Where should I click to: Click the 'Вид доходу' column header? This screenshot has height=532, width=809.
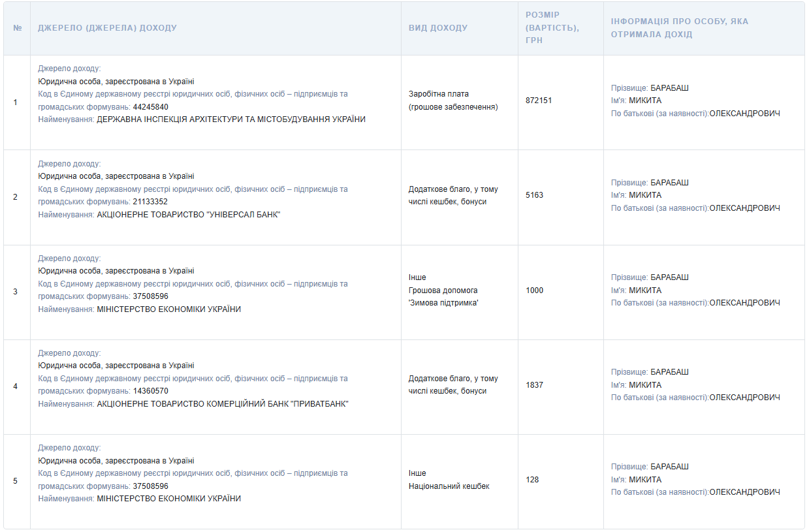437,28
